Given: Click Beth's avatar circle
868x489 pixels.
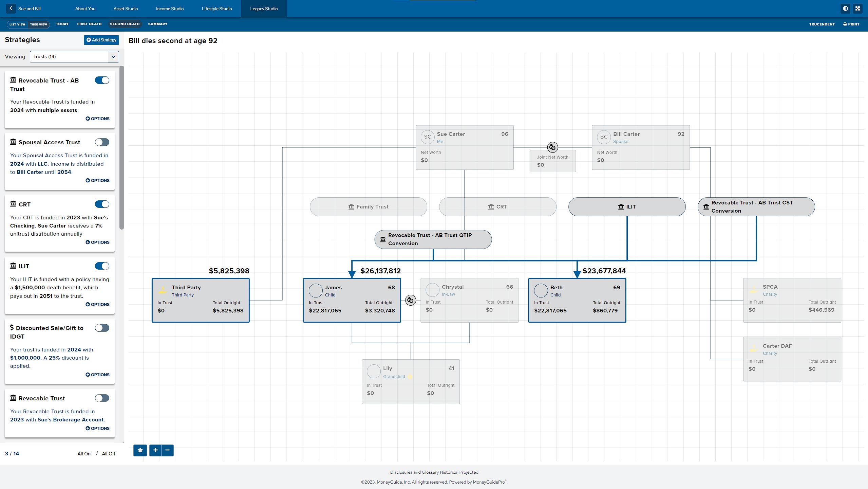Looking at the screenshot, I should pos(541,291).
